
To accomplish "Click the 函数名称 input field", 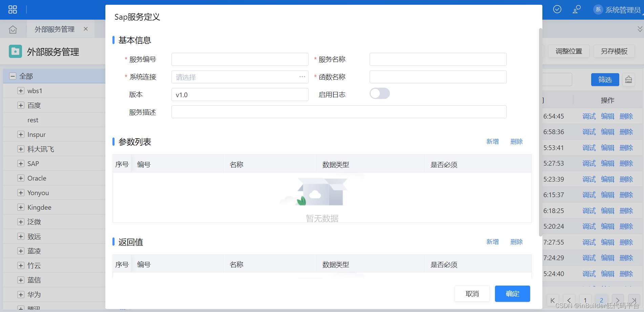I will click(x=438, y=77).
